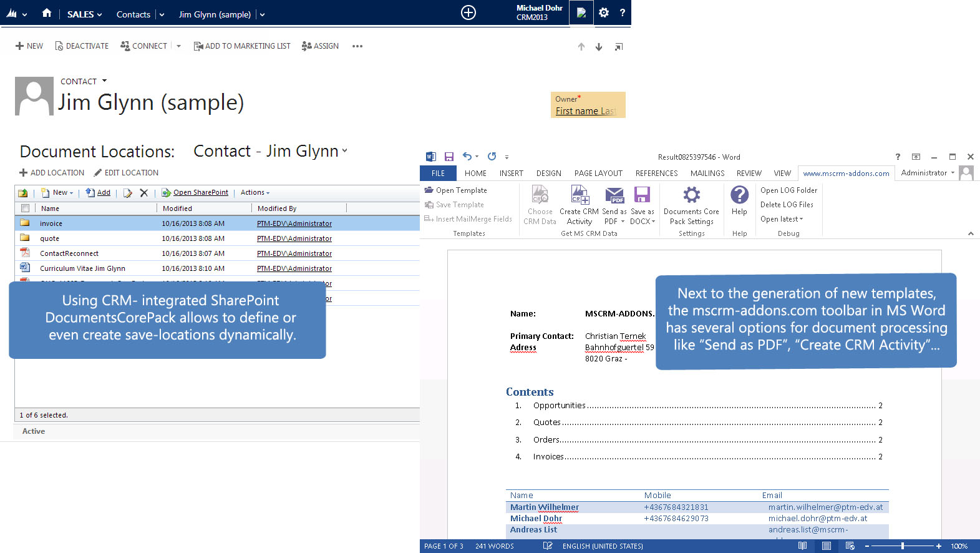Open the MAILINGS ribbon tab
This screenshot has width=980, height=553.
(x=707, y=174)
